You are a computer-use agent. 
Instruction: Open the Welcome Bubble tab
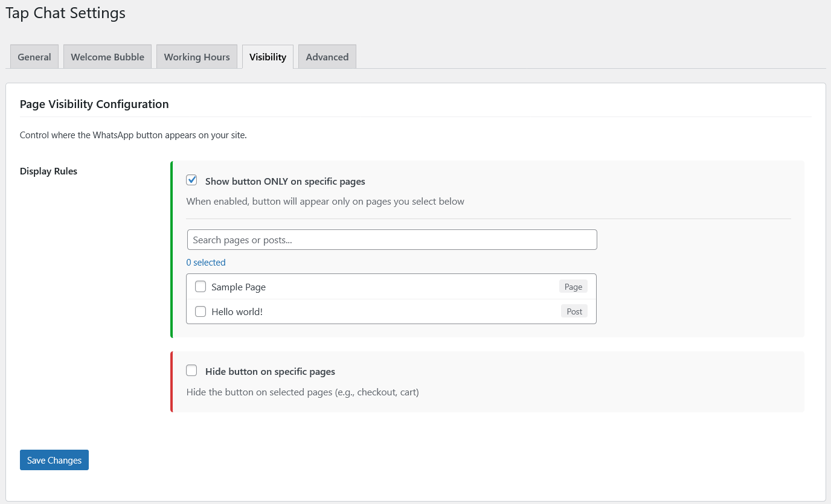tap(107, 57)
